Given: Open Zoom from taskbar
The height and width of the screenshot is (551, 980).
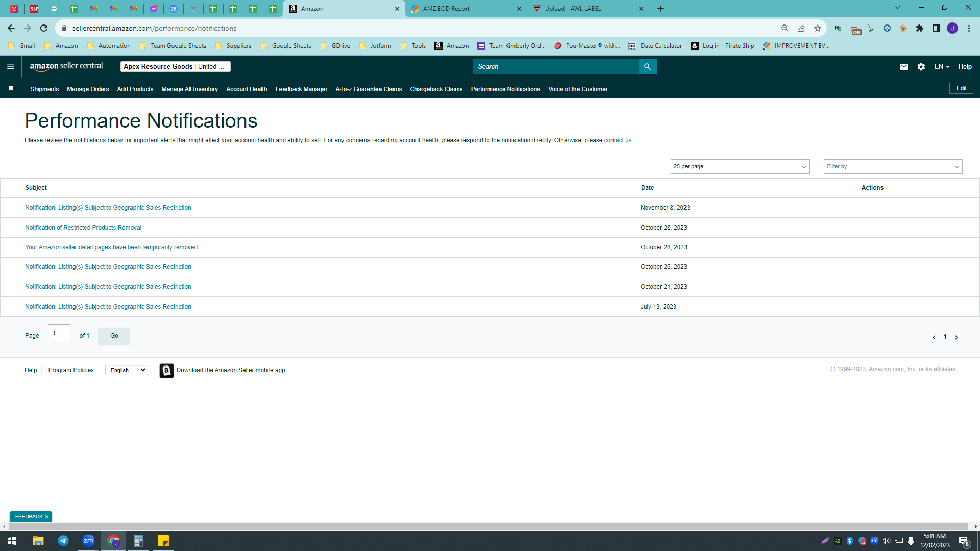Looking at the screenshot, I should 88,541.
